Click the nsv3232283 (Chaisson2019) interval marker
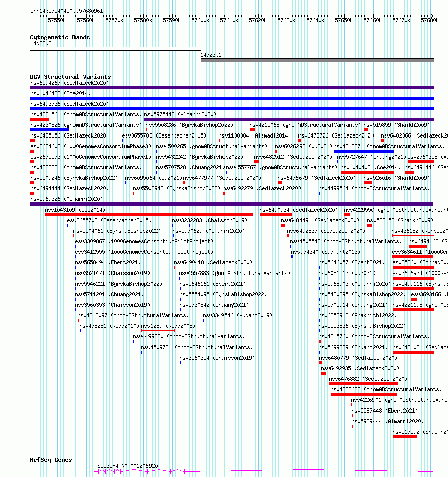 coord(181,225)
